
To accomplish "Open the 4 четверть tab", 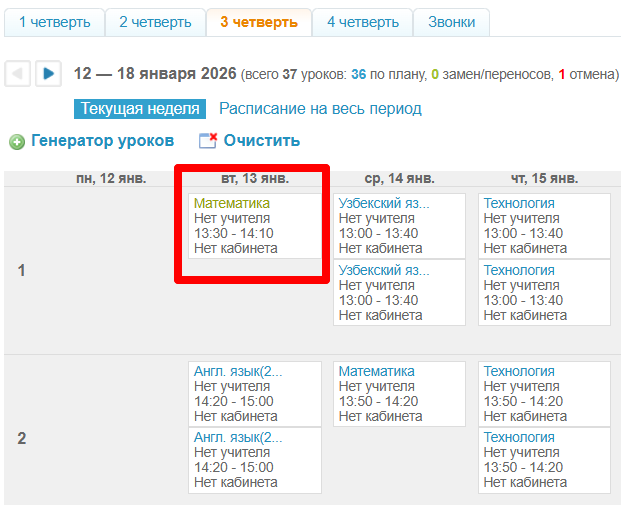I will (x=362, y=22).
